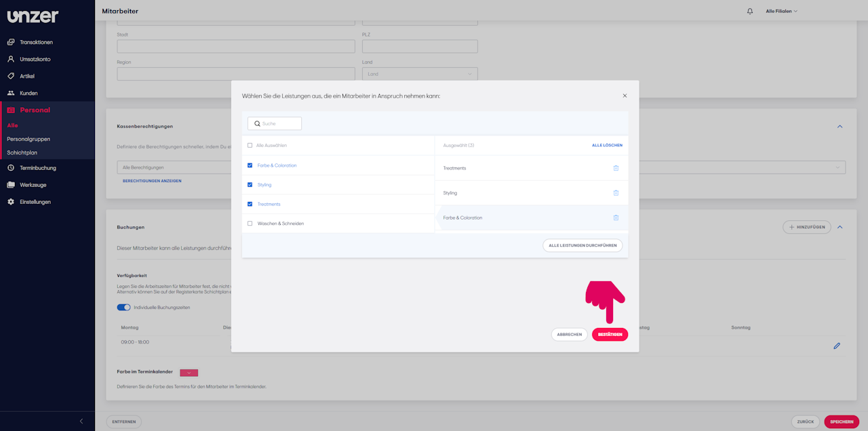This screenshot has height=431, width=868.
Task: Confirm selection with the Bestätigen button
Action: [610, 334]
